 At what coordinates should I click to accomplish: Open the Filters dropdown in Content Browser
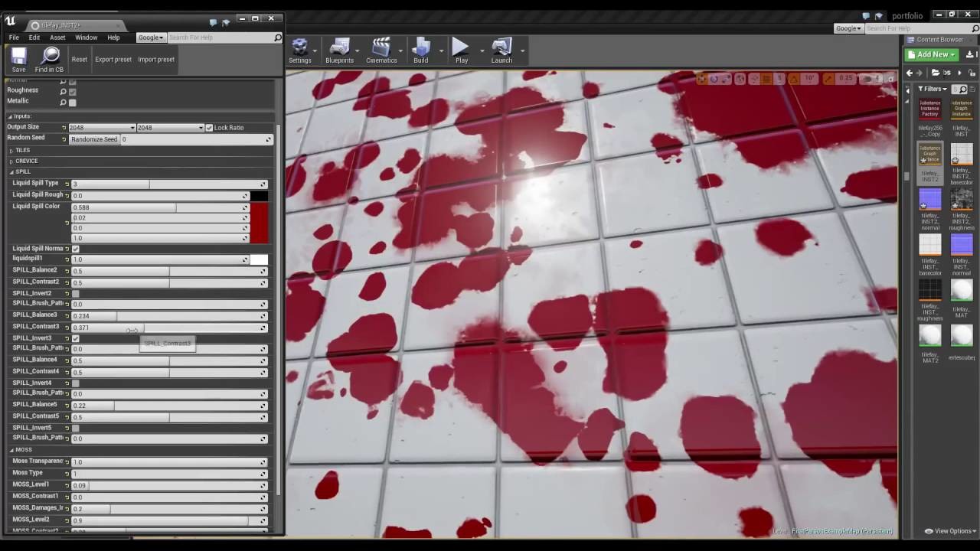pyautogui.click(x=931, y=89)
